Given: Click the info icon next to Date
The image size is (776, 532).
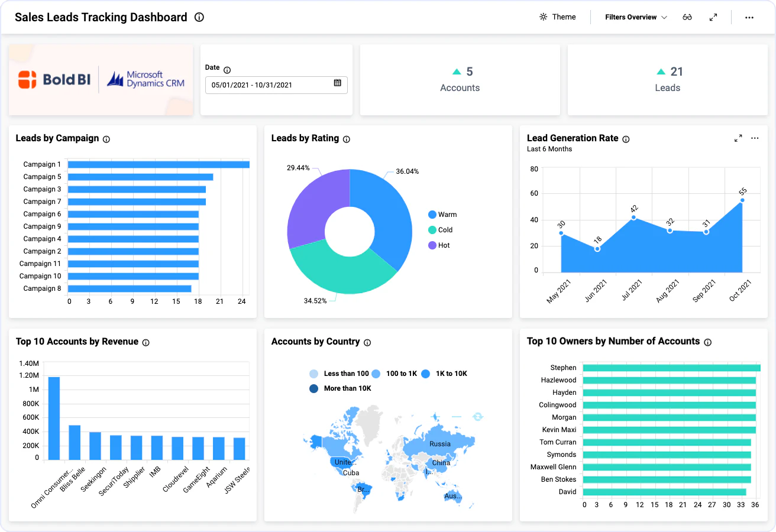Looking at the screenshot, I should click(227, 70).
